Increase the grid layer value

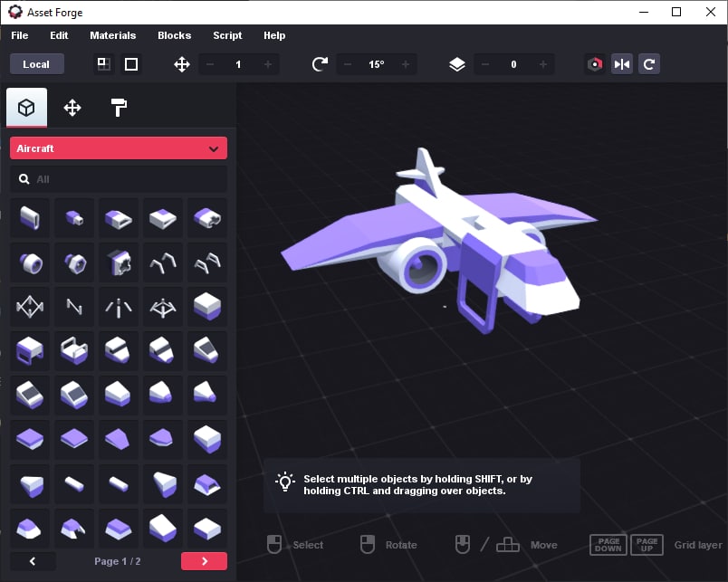pos(542,64)
